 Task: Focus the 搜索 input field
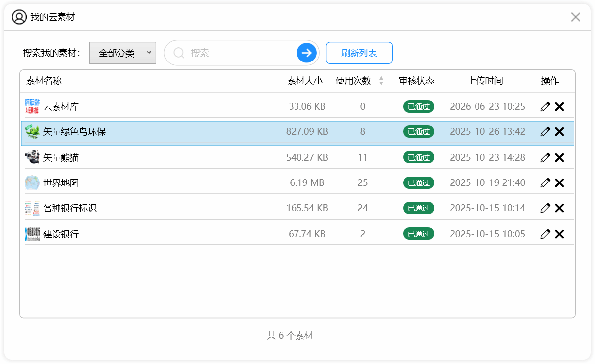242,53
